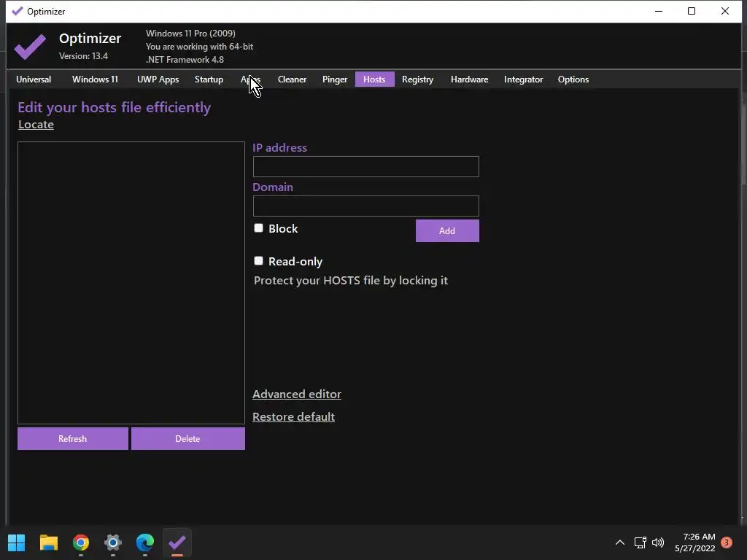The image size is (747, 560).
Task: Open the Pinger tab
Action: tap(335, 79)
